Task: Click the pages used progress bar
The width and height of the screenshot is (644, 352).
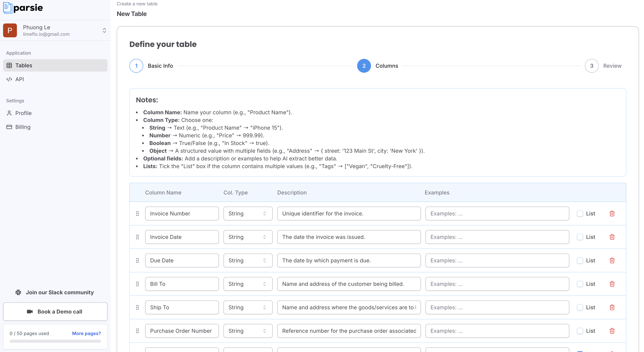Action: [x=55, y=341]
